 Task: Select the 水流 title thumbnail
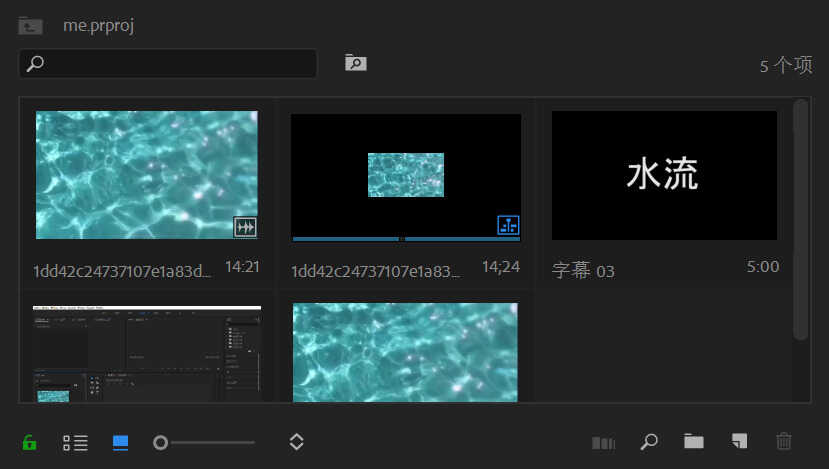(664, 175)
